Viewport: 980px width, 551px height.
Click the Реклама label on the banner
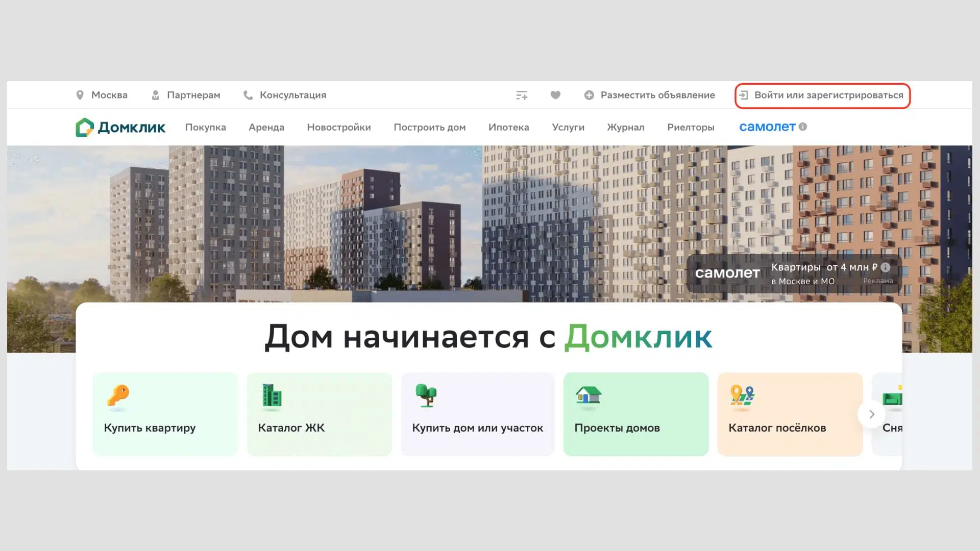click(878, 281)
